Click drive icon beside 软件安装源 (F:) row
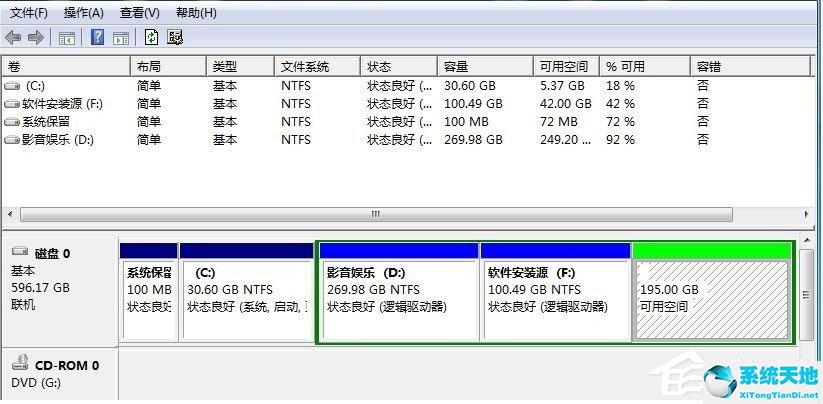The image size is (823, 404). pyautogui.click(x=12, y=104)
